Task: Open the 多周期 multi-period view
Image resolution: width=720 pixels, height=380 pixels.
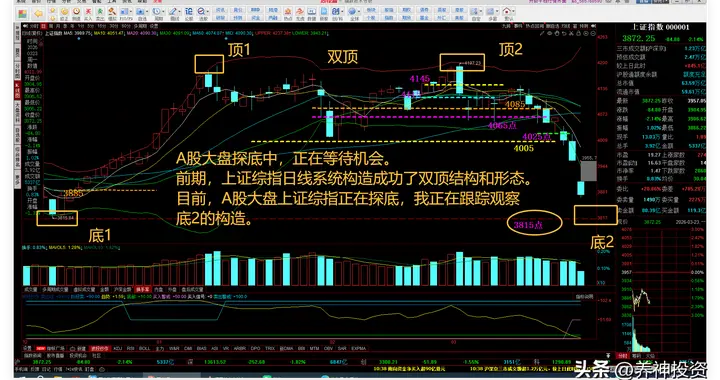Action: [140, 26]
